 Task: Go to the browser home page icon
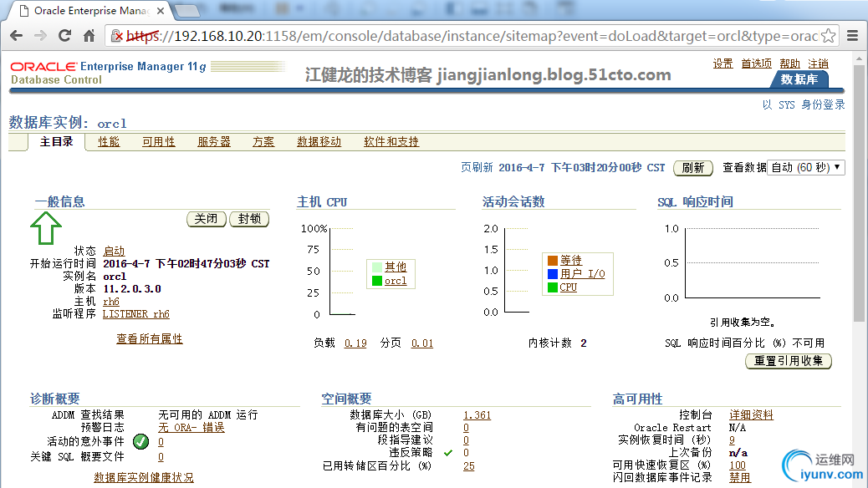tap(89, 36)
